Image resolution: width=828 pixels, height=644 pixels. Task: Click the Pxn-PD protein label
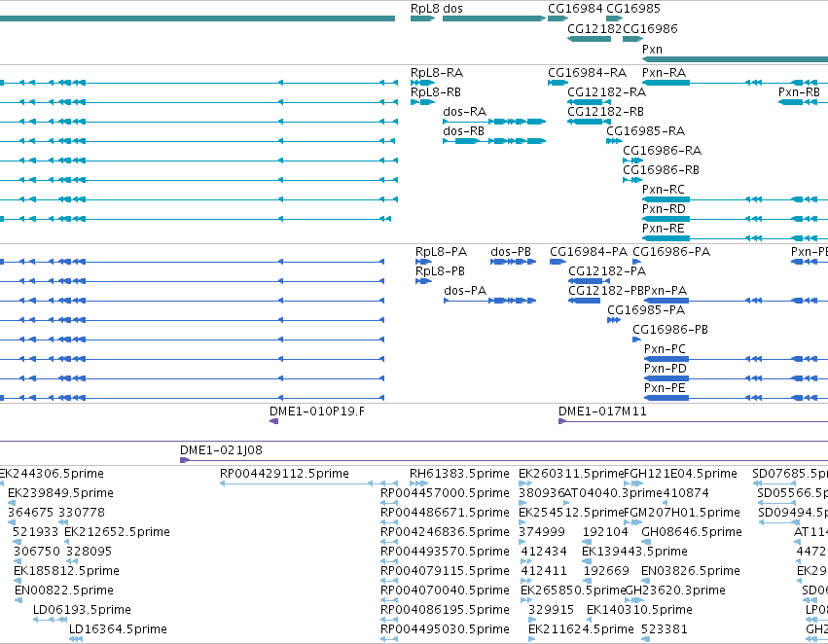pos(666,370)
